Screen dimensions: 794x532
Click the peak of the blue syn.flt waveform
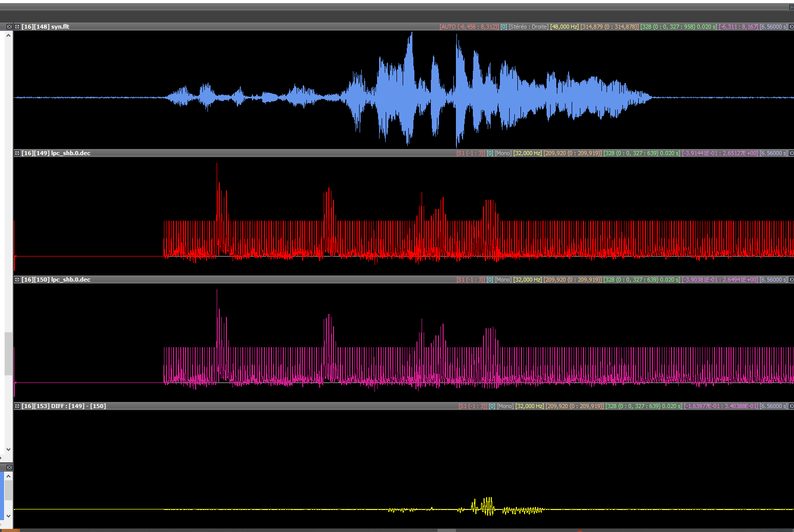[x=410, y=34]
